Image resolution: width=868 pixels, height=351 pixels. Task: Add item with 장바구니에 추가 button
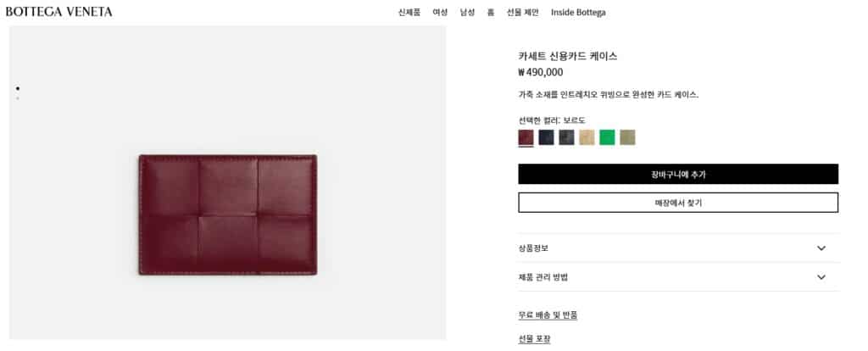pos(678,174)
